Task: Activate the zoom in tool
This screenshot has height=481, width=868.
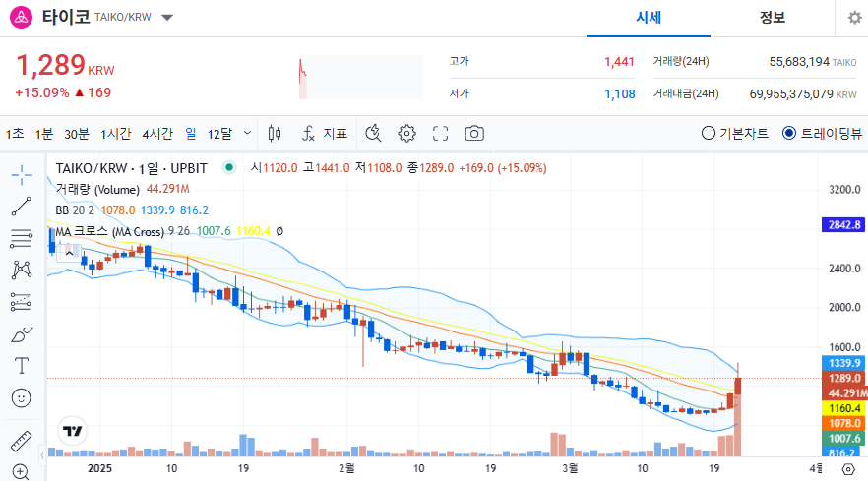Action: click(x=22, y=472)
